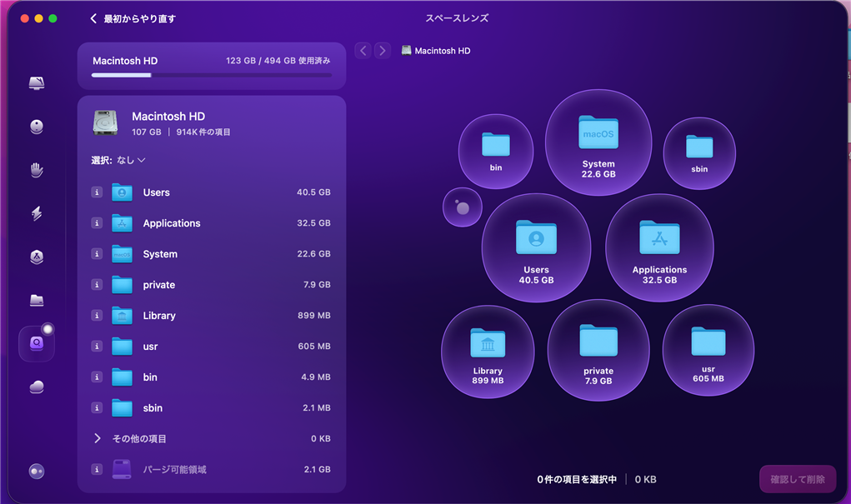Select the System 22.6 GB bubble
The width and height of the screenshot is (851, 504).
pyautogui.click(x=598, y=142)
